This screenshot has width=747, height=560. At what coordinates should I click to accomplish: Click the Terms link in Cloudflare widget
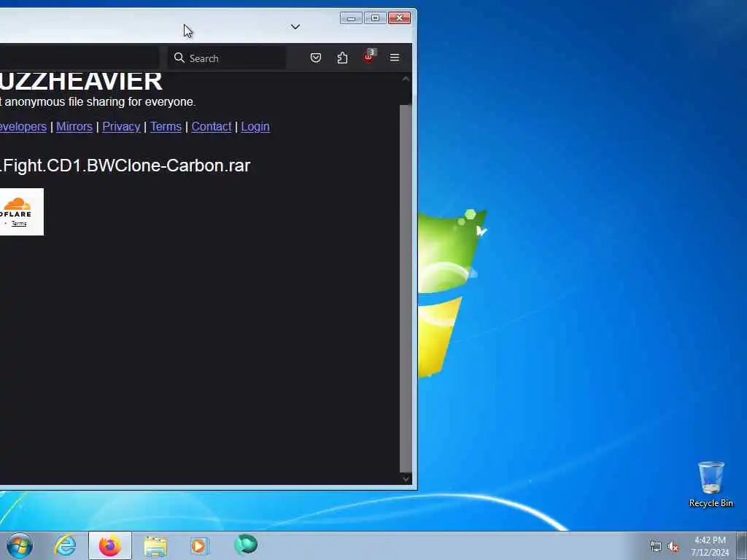[x=19, y=223]
